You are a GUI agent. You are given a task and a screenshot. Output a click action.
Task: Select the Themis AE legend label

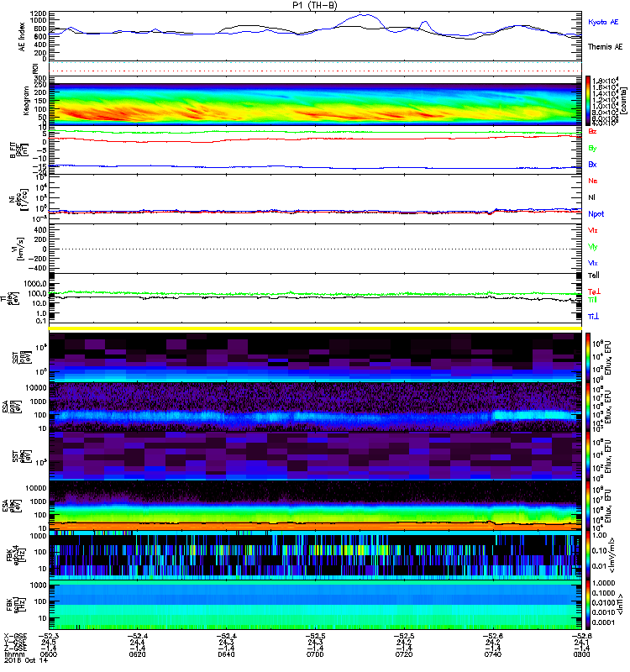[x=605, y=47]
